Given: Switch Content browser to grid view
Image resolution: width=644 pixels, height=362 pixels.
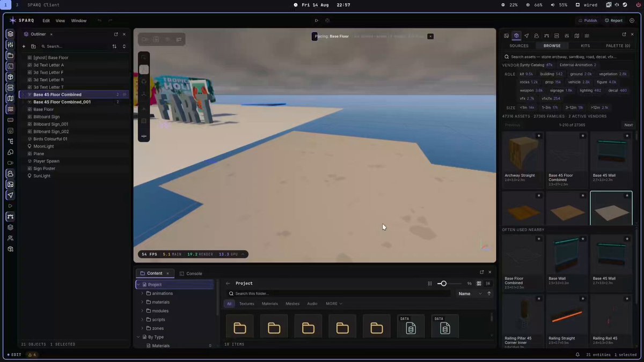Looking at the screenshot, I should coord(479,283).
